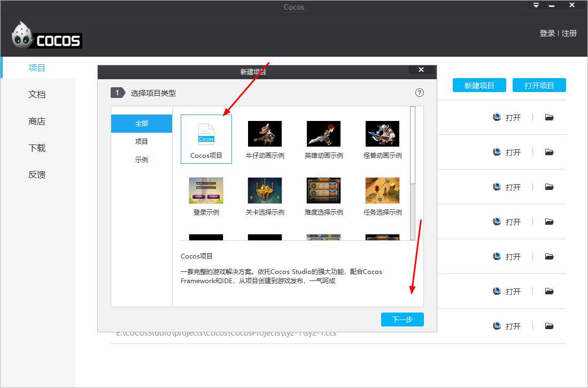Open folder for first project row
Screen dimensions: 588x388
pos(550,118)
